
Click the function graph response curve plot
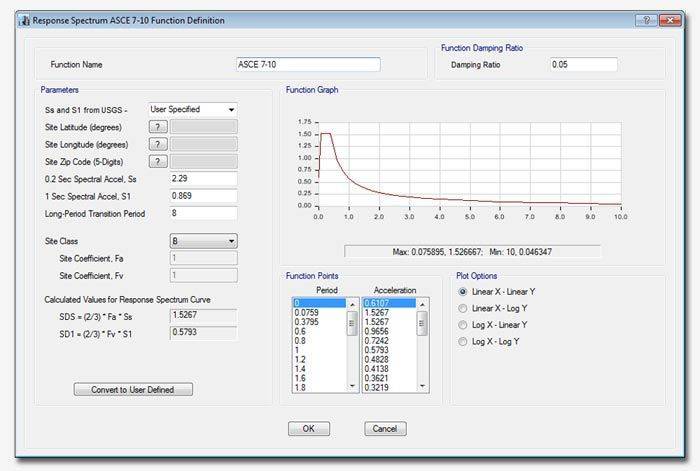pos(470,164)
